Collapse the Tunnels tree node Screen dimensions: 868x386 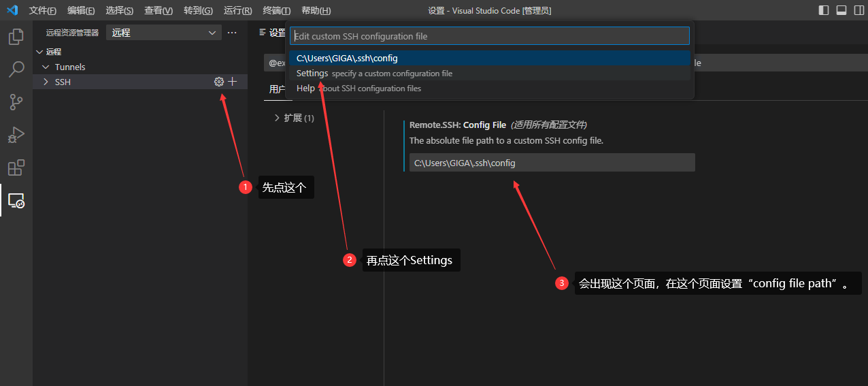point(140,67)
